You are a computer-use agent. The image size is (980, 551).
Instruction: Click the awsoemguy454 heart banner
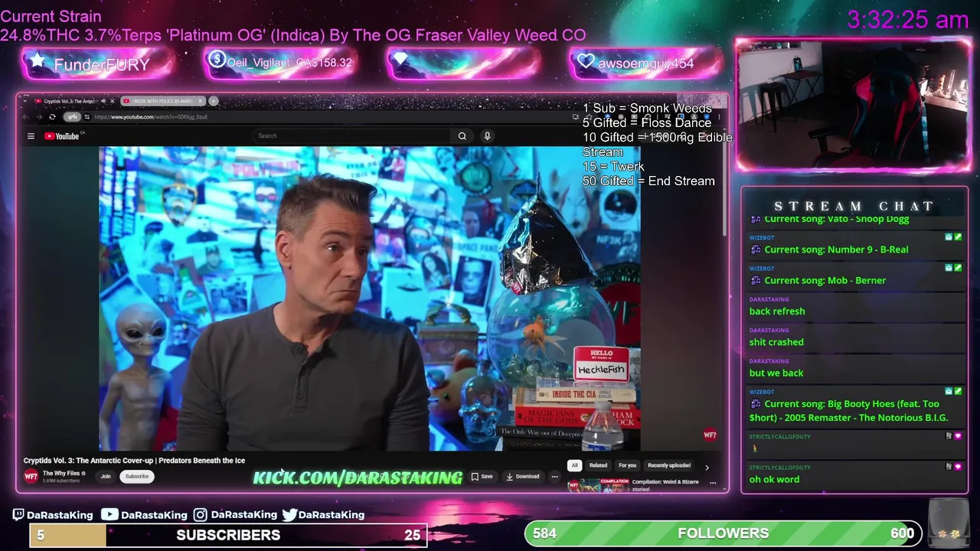click(645, 63)
